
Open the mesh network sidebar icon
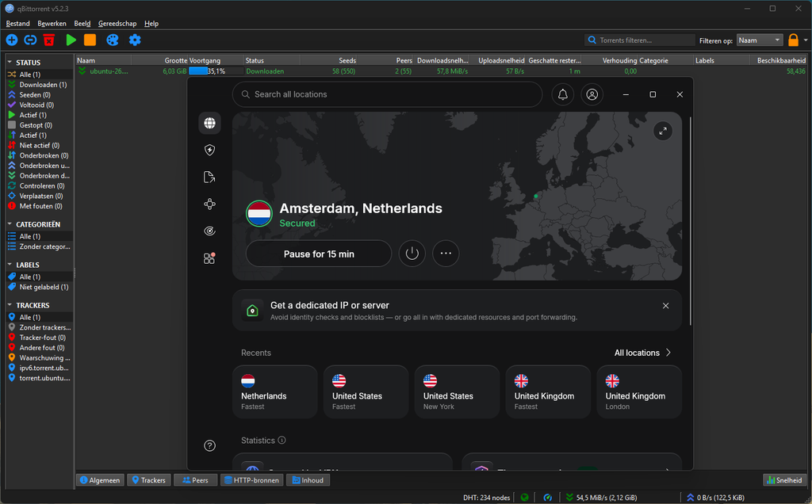pos(209,204)
